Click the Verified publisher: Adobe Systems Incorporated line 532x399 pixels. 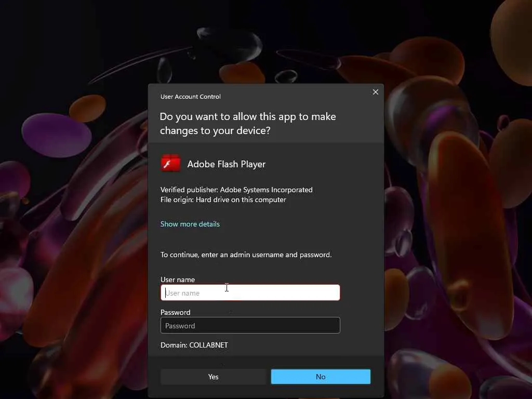[236, 190]
